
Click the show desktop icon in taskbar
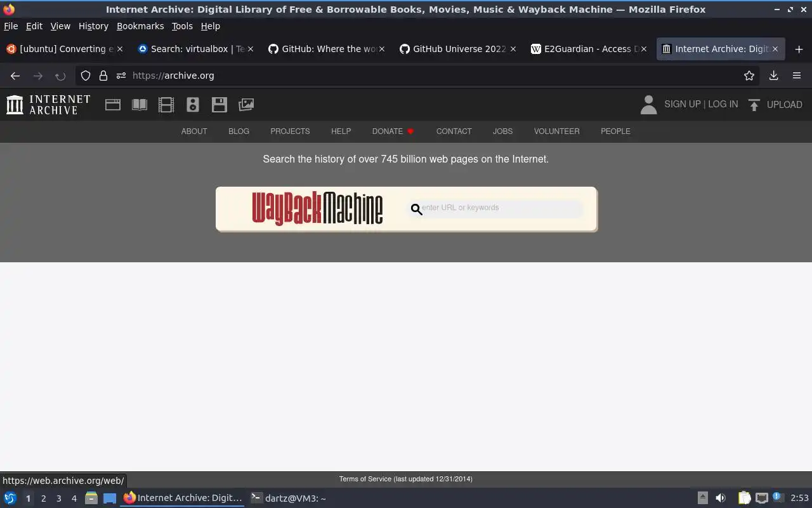[110, 498]
